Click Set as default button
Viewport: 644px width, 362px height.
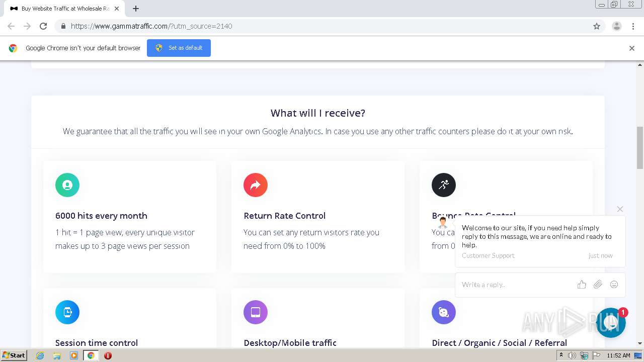(x=179, y=48)
